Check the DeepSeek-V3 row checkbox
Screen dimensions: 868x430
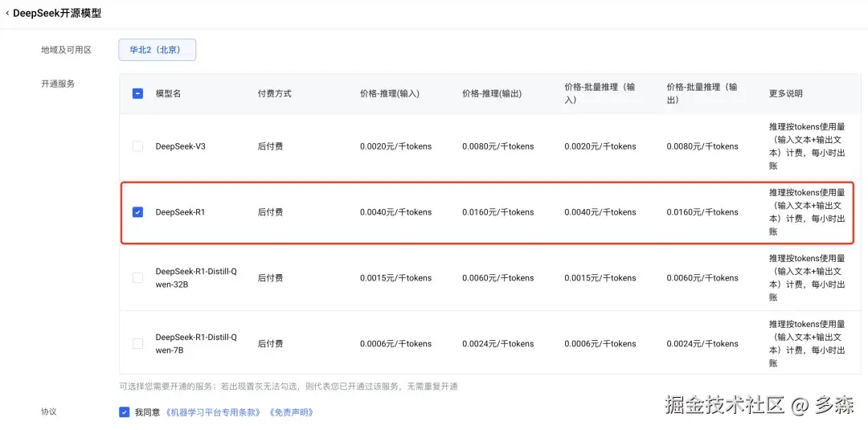[x=138, y=146]
